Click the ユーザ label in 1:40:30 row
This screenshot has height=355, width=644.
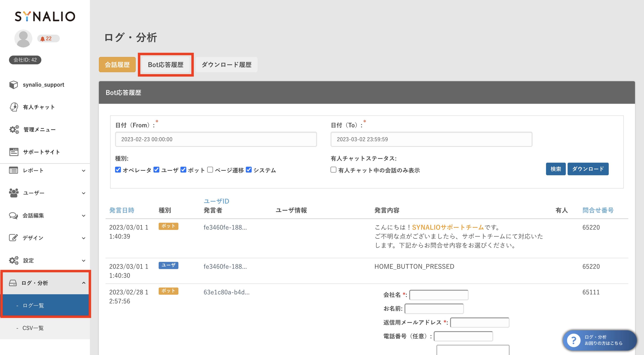[x=168, y=265]
